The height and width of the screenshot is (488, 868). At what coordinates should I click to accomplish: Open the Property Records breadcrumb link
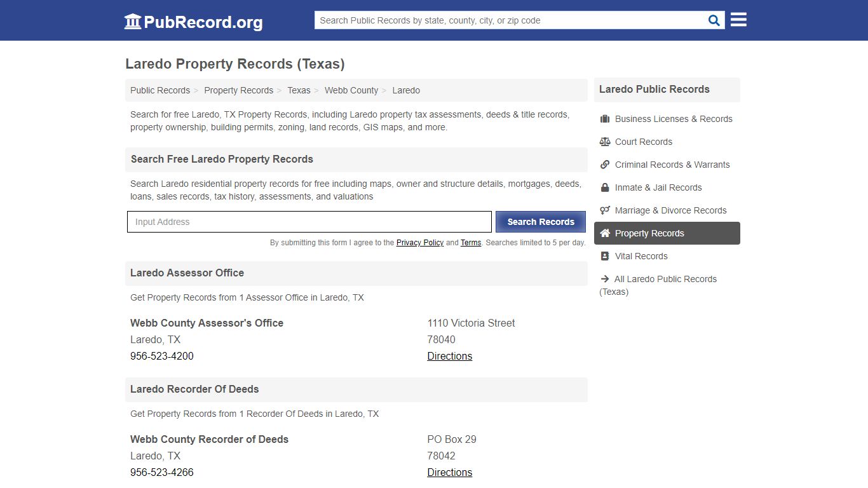pos(238,90)
